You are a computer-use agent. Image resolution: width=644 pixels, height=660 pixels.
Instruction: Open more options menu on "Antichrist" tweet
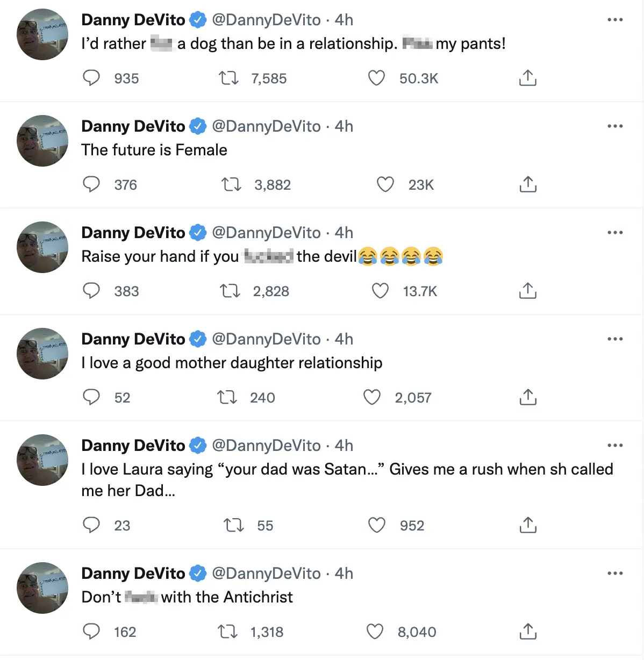click(x=614, y=573)
